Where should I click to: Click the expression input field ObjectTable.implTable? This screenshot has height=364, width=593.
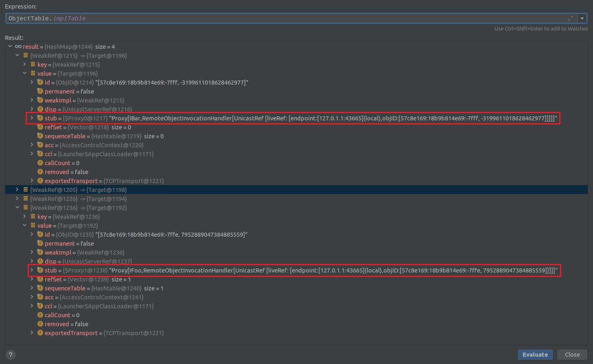(x=291, y=18)
